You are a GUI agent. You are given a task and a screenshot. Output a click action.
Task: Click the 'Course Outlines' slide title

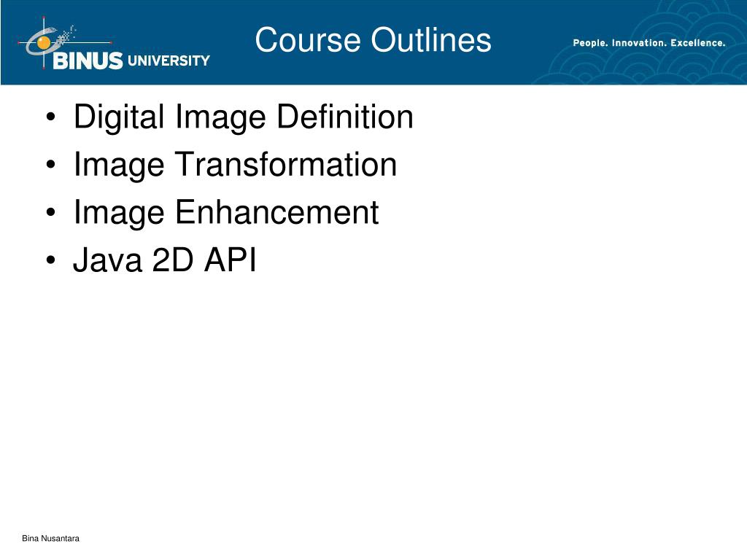pyautogui.click(x=373, y=39)
